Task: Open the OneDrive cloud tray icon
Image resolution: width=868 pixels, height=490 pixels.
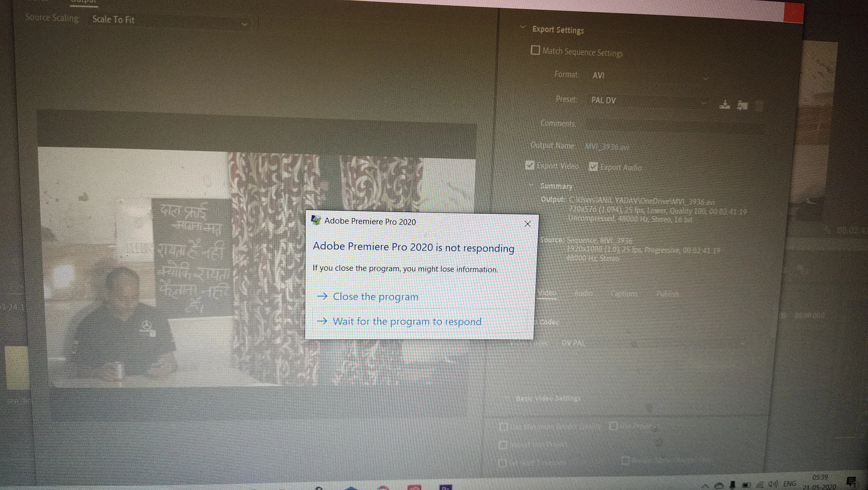Action: (719, 485)
